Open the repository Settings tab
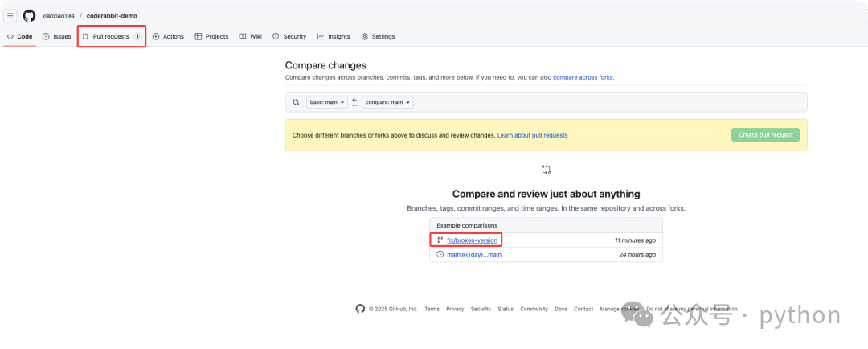Screen dimensions: 868x349 [x=378, y=36]
